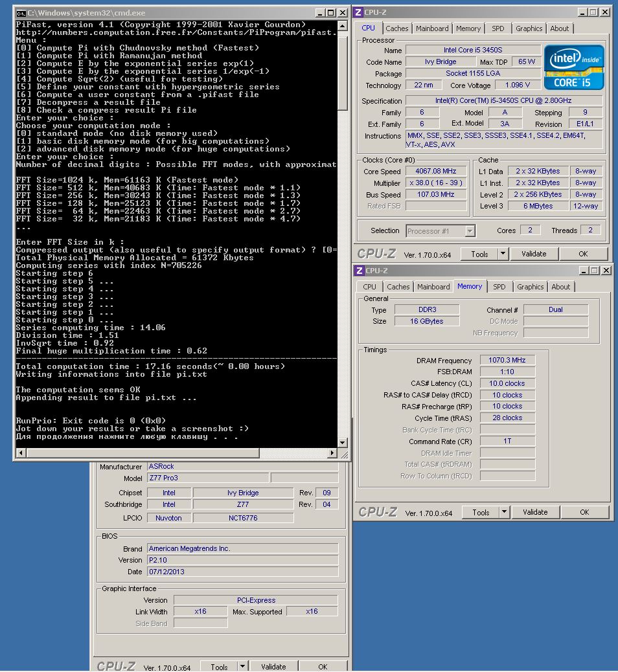Click the BIOS Date value 07/12/2013

coord(243,572)
